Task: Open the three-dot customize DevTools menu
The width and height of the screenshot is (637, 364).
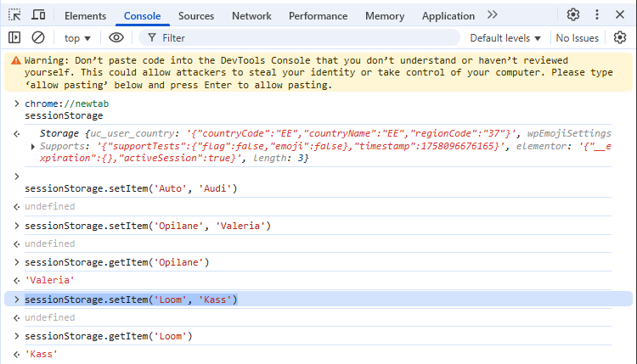Action: (596, 14)
